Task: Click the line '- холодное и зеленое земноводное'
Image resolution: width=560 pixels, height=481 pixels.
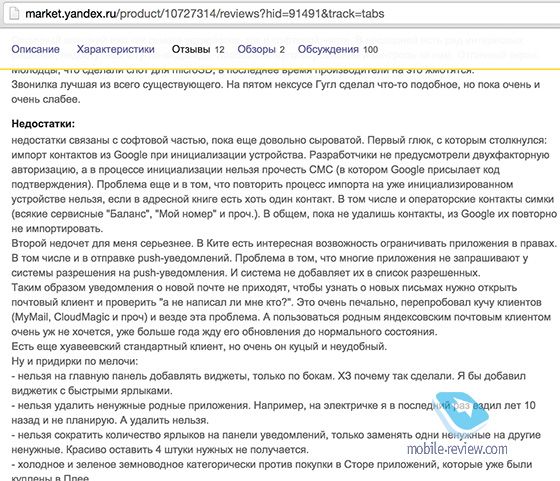Action: tap(272, 464)
